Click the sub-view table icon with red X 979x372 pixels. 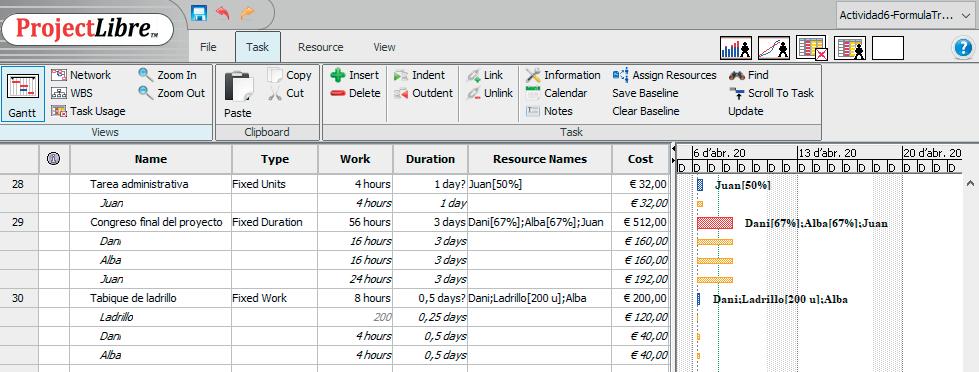point(812,47)
